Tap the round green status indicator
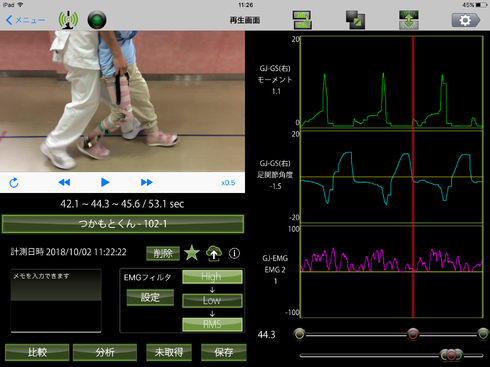490x367 pixels. tap(97, 20)
